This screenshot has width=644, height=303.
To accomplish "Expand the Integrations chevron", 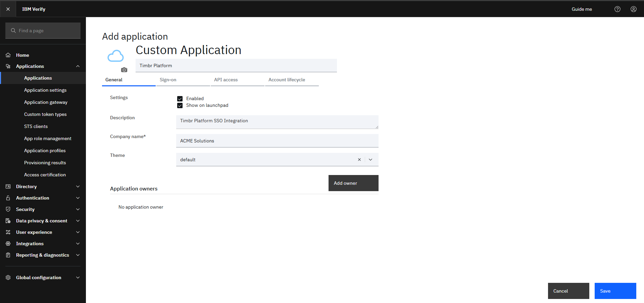I will (x=78, y=244).
